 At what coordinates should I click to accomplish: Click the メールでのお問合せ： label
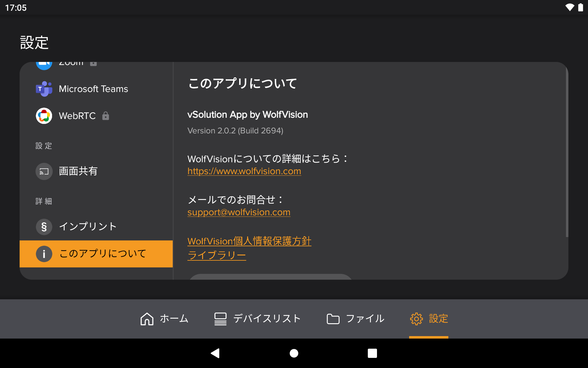pos(235,200)
